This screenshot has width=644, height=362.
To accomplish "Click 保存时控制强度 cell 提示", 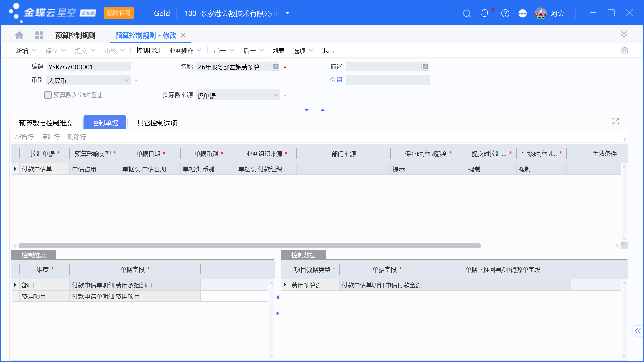I will (428, 169).
